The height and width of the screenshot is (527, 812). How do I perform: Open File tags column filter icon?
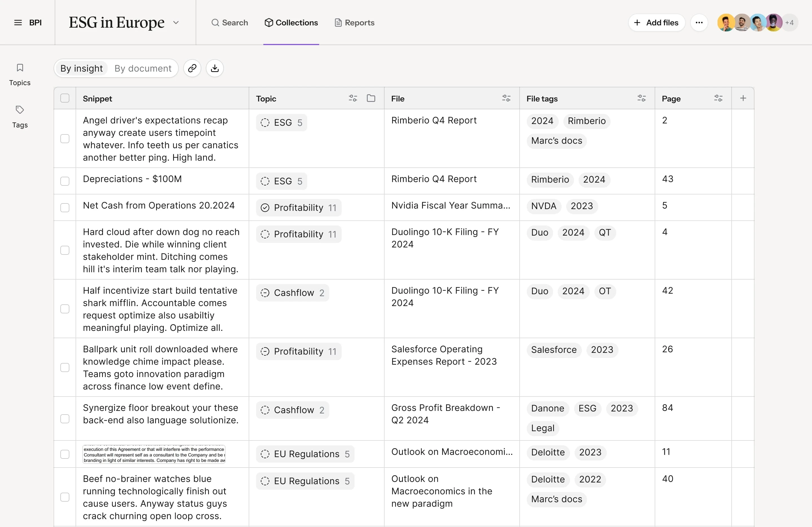click(641, 98)
